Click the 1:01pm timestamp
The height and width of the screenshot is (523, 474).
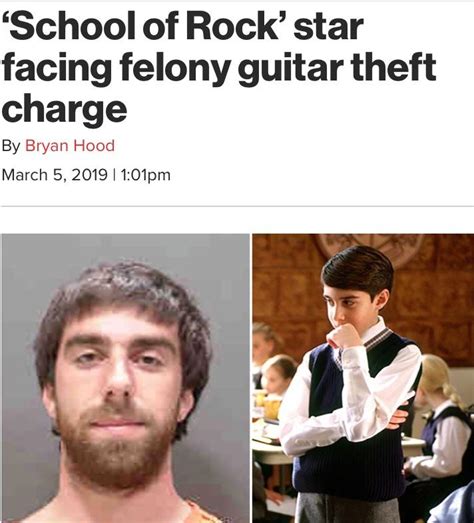point(146,175)
